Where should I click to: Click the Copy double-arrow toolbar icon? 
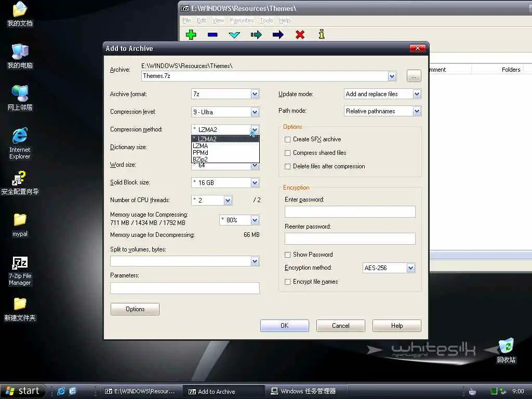[256, 34]
